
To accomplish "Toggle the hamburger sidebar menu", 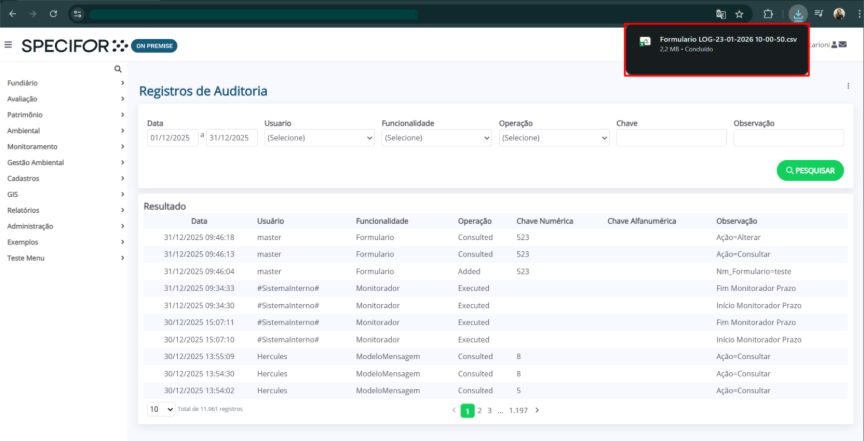I will tap(8, 45).
